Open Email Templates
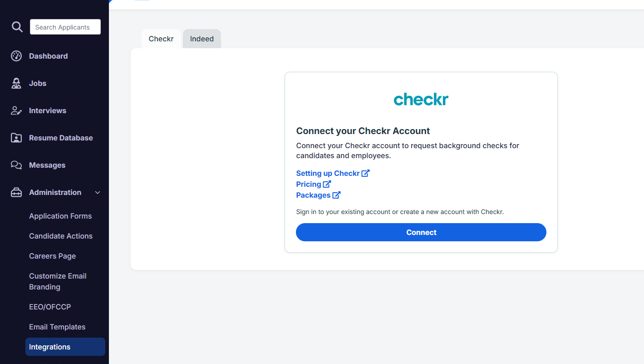 (57, 327)
